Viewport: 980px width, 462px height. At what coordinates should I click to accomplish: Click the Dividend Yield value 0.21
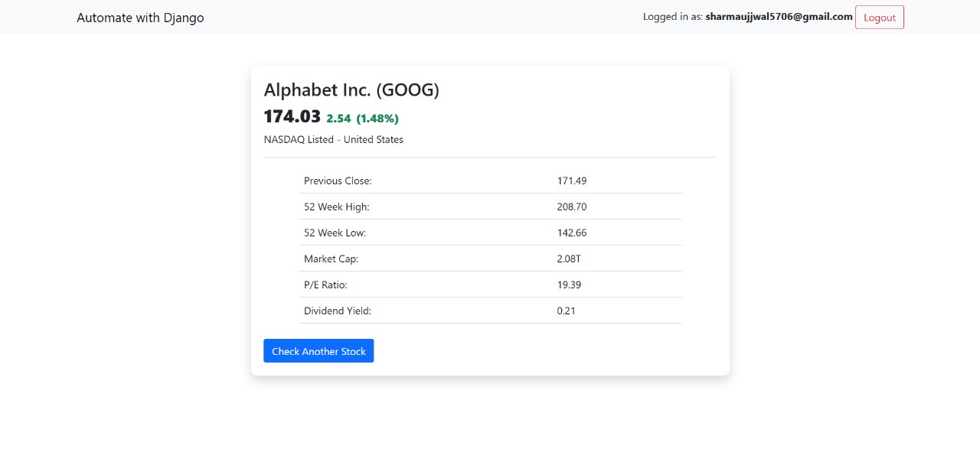point(566,311)
